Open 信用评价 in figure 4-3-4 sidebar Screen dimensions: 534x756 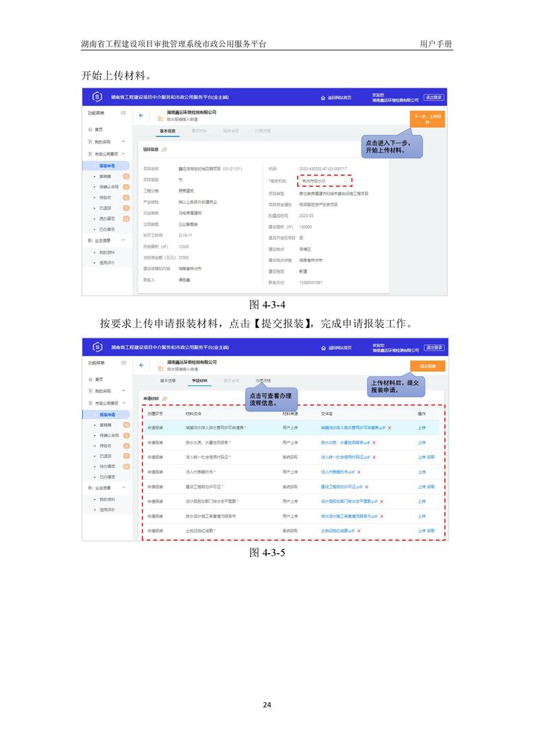[107, 263]
